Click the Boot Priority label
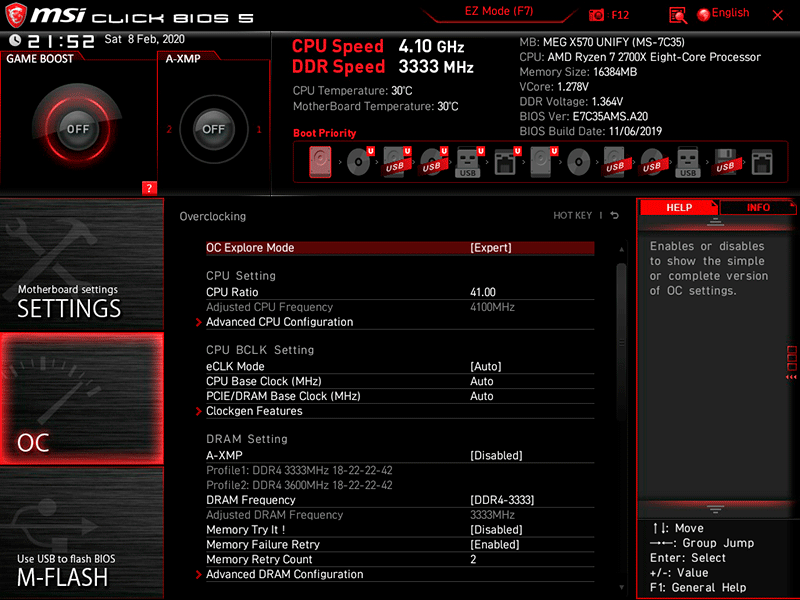This screenshot has height=600, width=800. click(x=324, y=133)
